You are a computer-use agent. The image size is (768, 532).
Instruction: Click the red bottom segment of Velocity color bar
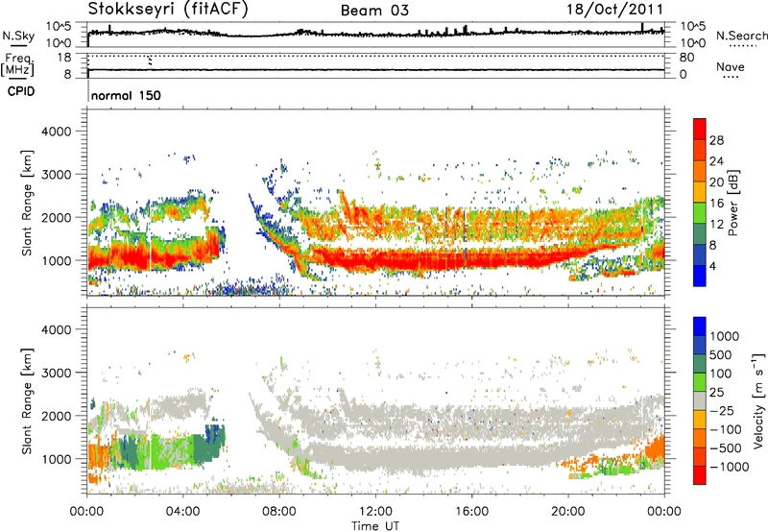point(700,475)
